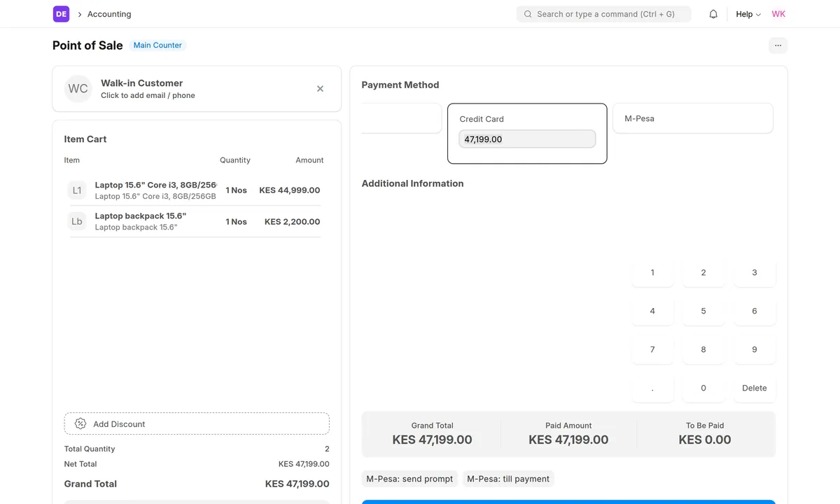Open notifications bell
Viewport: 840px width, 504px height.
(x=713, y=14)
